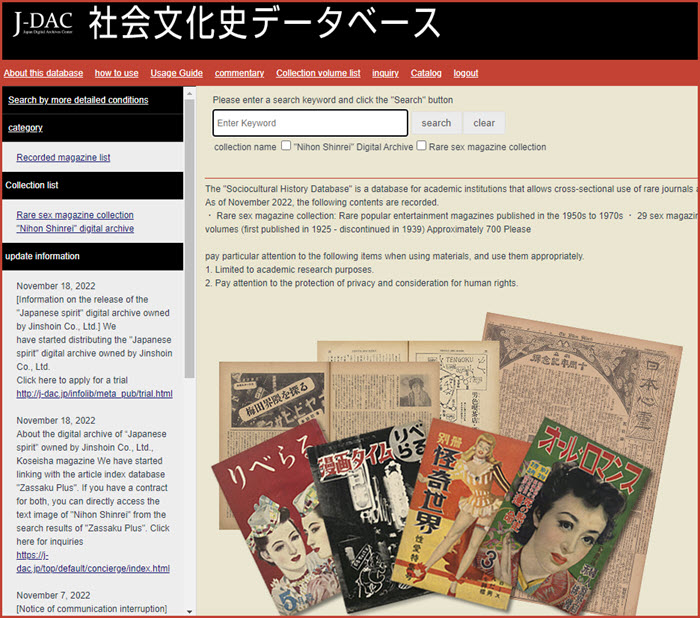This screenshot has width=700, height=618.
Task: Check the "Nihon Shinrei" Digital Archive checkbox
Action: click(x=286, y=146)
